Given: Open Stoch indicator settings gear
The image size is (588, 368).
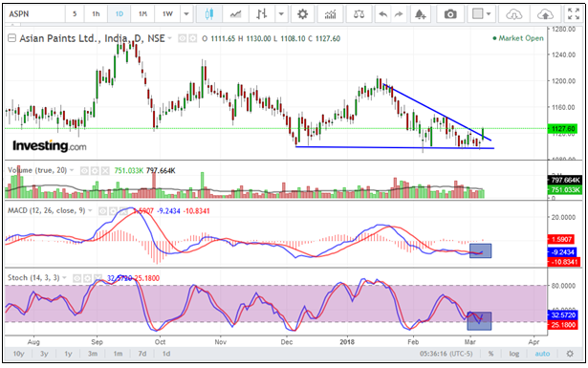Looking at the screenshot, I should tap(87, 278).
